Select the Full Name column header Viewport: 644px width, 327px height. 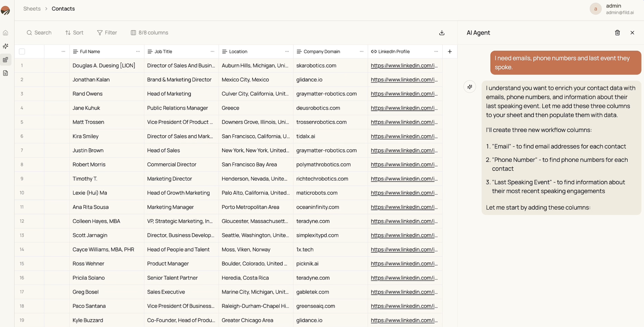point(107,51)
